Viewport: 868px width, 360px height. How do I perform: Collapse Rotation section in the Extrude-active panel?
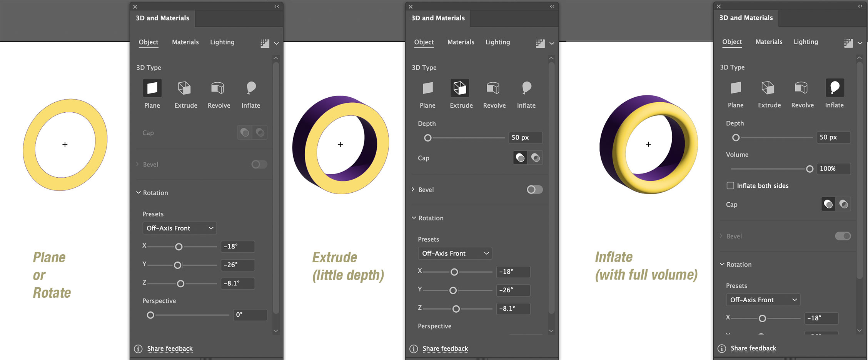coord(414,218)
